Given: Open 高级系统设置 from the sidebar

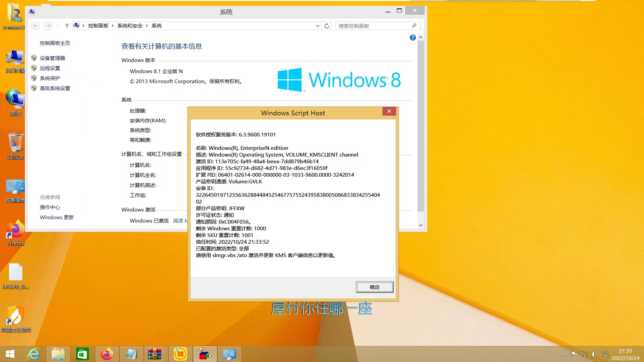Looking at the screenshot, I should tap(55, 88).
